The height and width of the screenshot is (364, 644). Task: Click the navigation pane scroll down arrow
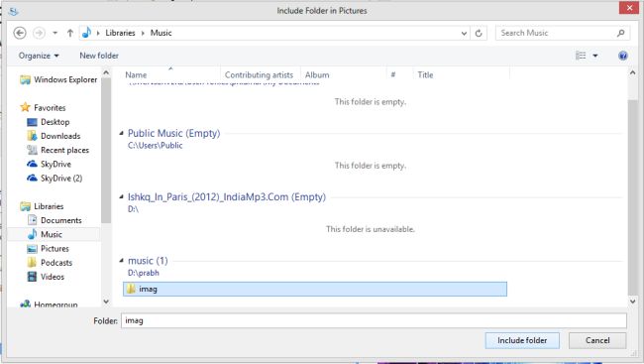tap(106, 302)
